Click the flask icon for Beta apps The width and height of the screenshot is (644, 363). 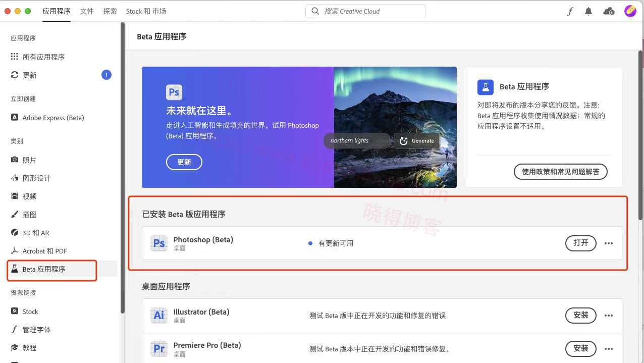[15, 269]
